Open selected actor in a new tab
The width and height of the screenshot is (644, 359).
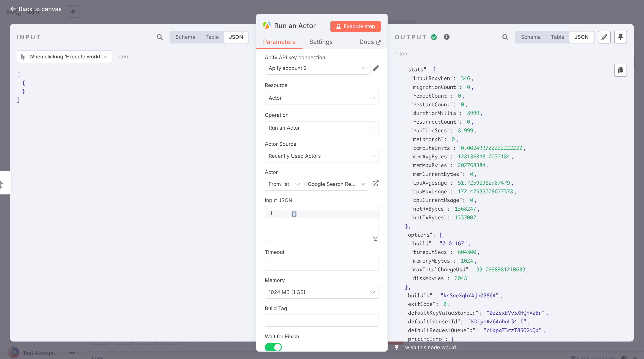coord(376,183)
